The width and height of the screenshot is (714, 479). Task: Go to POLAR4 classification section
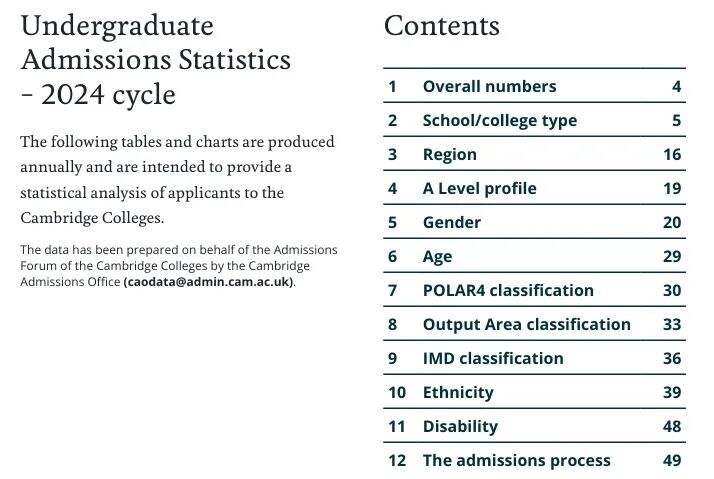pos(507,290)
